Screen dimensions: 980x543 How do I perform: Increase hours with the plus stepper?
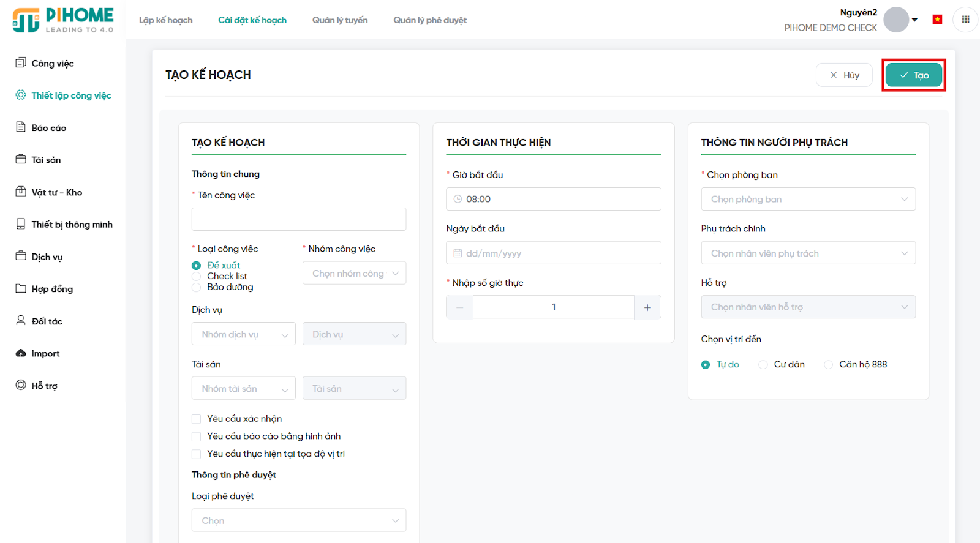click(x=647, y=307)
